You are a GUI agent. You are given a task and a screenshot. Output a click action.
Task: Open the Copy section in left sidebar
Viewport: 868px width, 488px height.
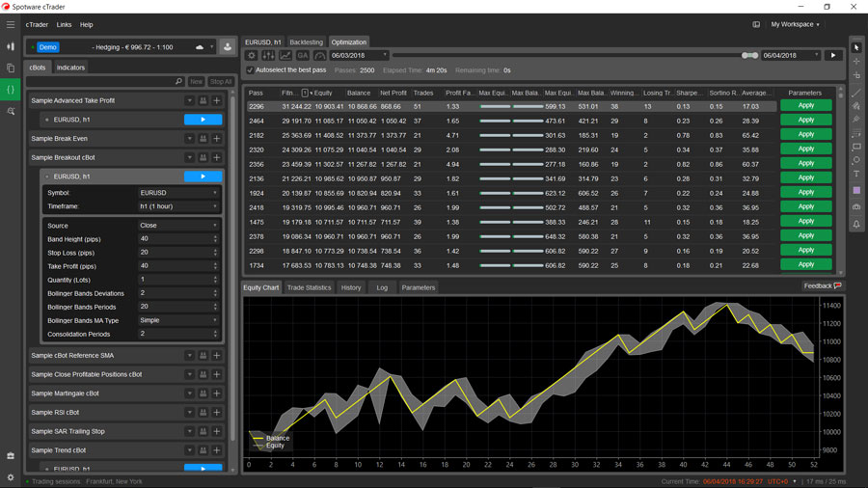click(x=11, y=68)
